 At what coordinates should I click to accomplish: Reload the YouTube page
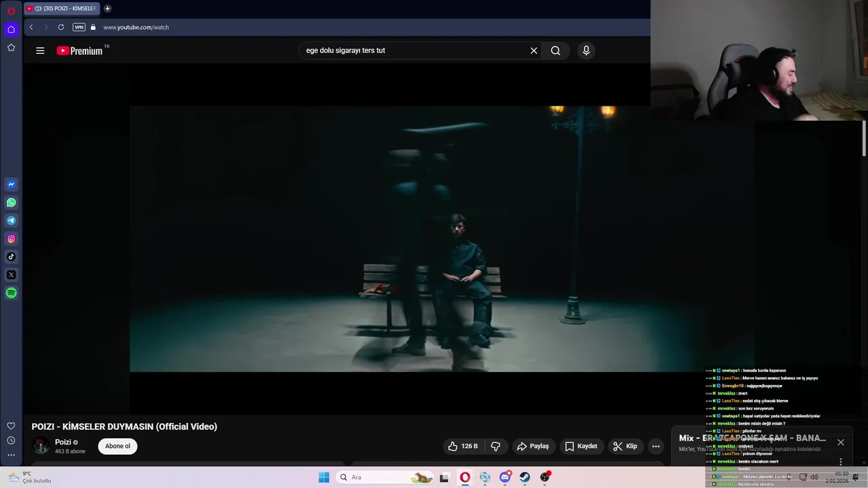[x=61, y=27]
